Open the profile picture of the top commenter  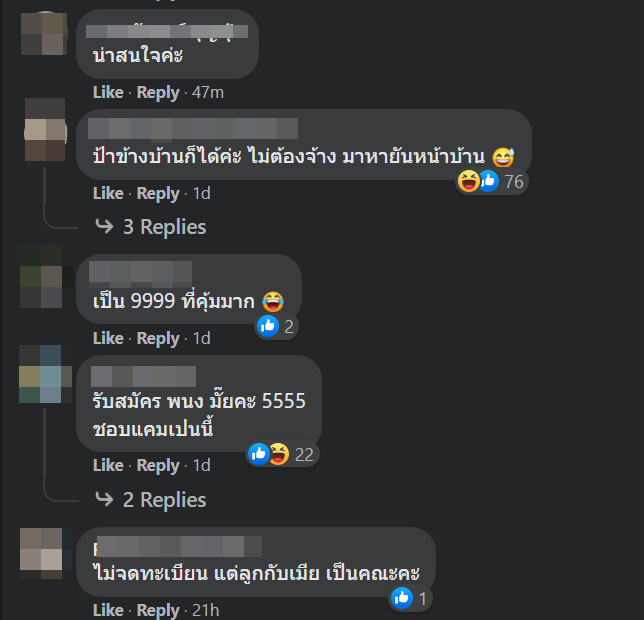[44, 34]
